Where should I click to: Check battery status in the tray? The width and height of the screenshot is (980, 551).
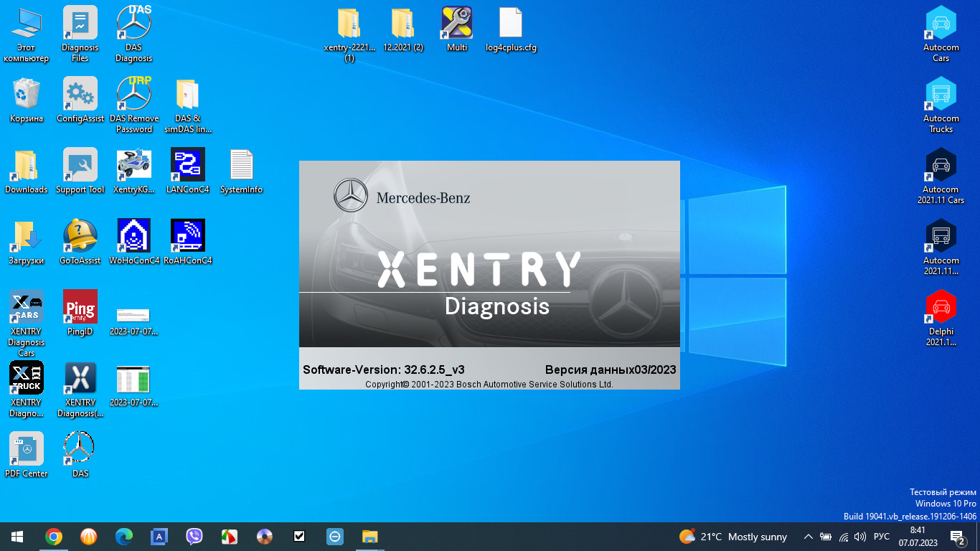click(826, 537)
